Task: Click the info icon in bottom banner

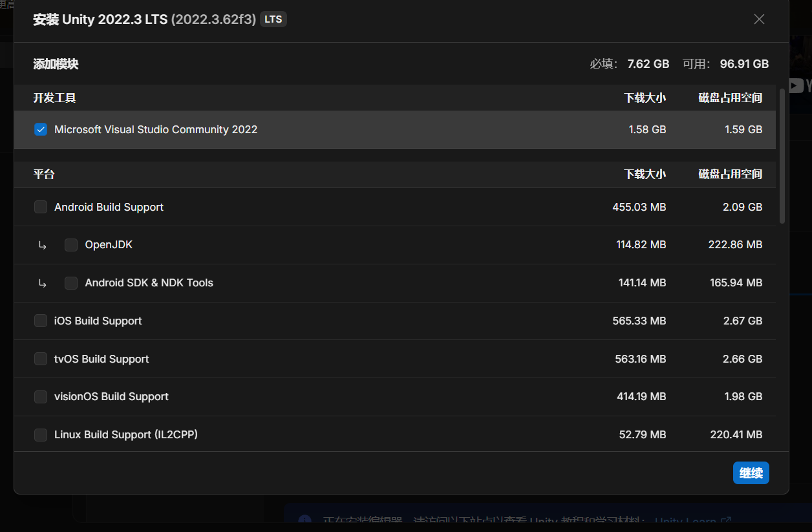Action: (304, 521)
